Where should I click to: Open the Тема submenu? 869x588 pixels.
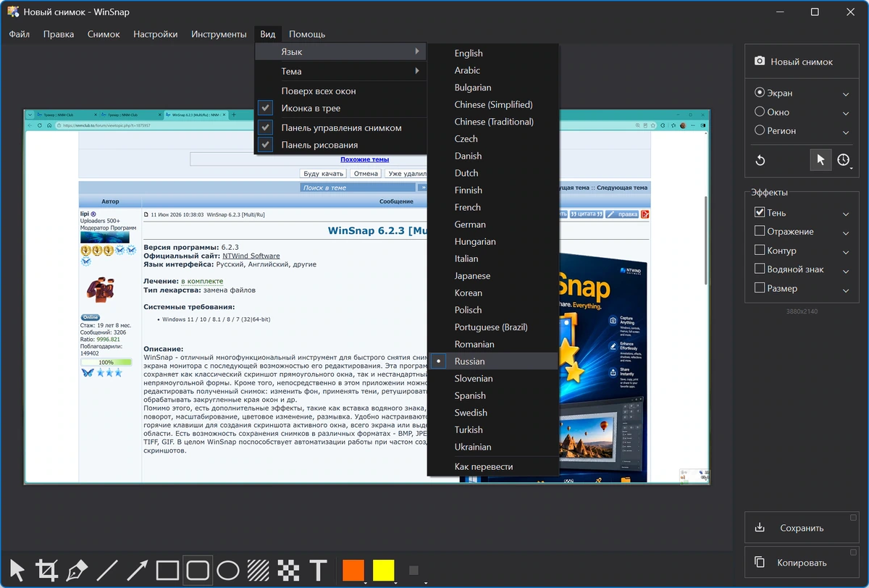click(x=340, y=71)
